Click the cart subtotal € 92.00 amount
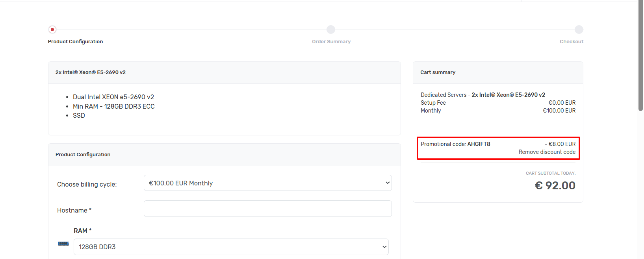Screen dimensions: 644x259 pyautogui.click(x=555, y=185)
